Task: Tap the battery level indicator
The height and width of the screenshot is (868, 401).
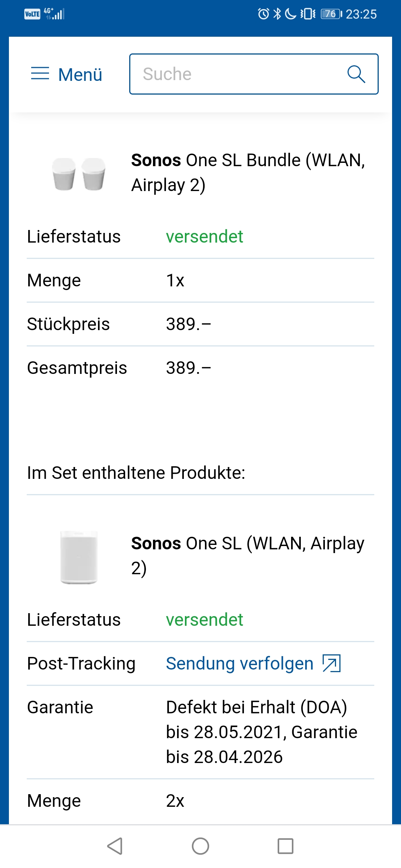Action: (x=331, y=14)
